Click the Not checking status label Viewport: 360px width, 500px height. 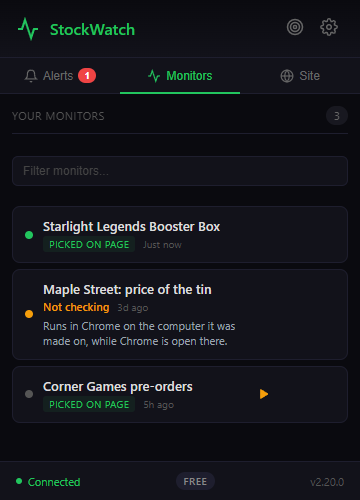click(76, 307)
